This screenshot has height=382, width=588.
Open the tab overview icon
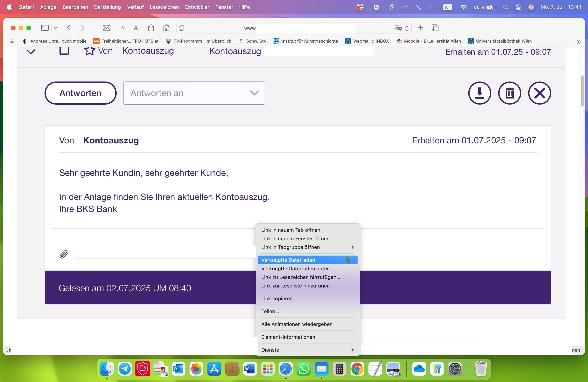pos(435,28)
